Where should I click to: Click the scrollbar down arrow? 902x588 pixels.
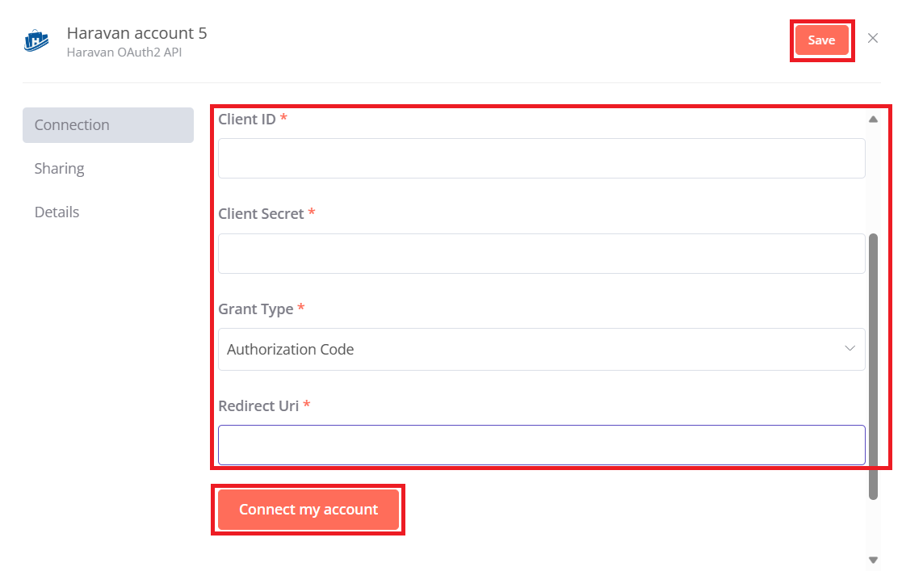click(873, 559)
